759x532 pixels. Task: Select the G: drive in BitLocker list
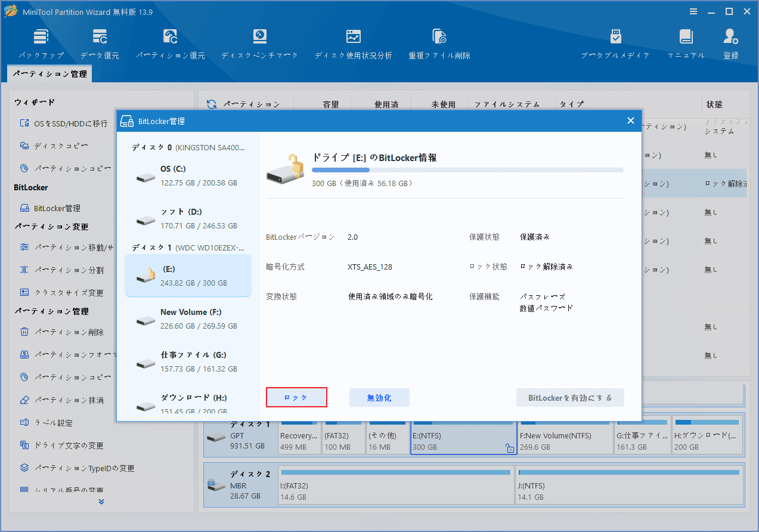[x=188, y=362]
